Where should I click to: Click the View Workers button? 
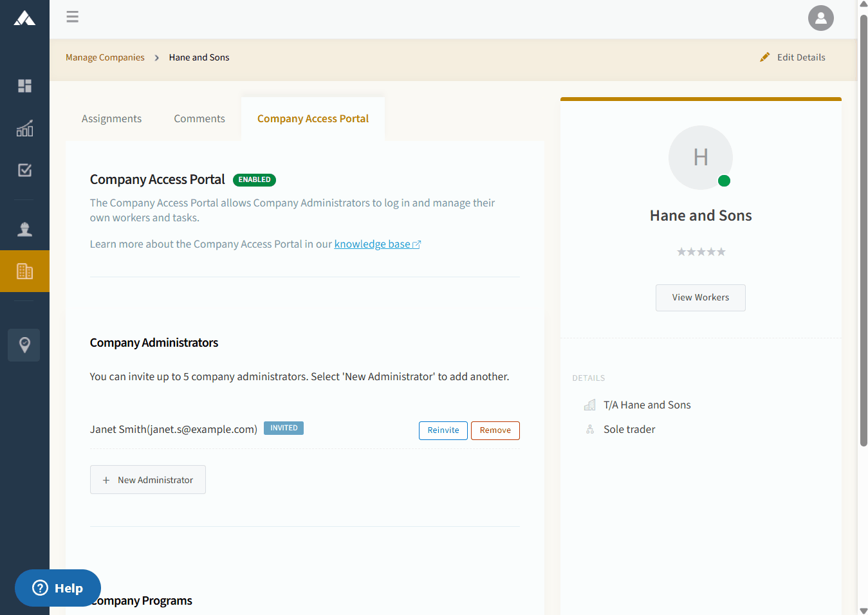coord(701,298)
